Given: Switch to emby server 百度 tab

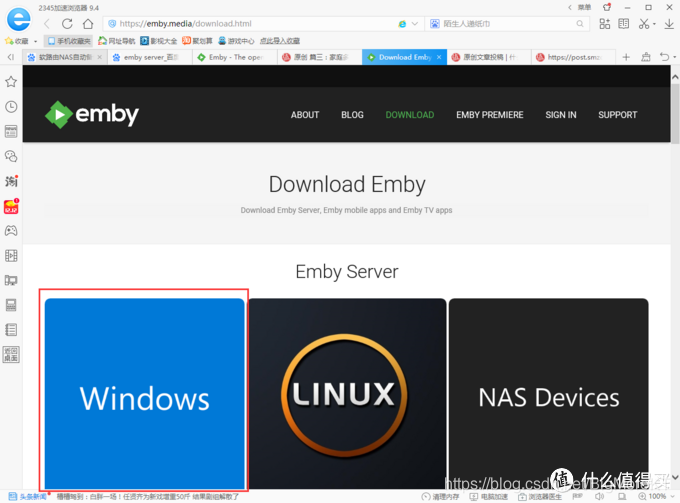Looking at the screenshot, I should click(x=150, y=57).
